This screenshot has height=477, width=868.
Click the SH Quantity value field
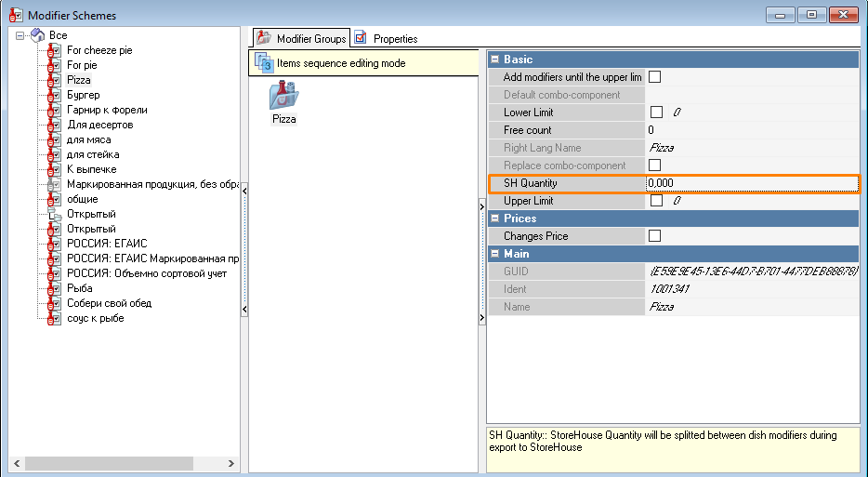point(751,183)
